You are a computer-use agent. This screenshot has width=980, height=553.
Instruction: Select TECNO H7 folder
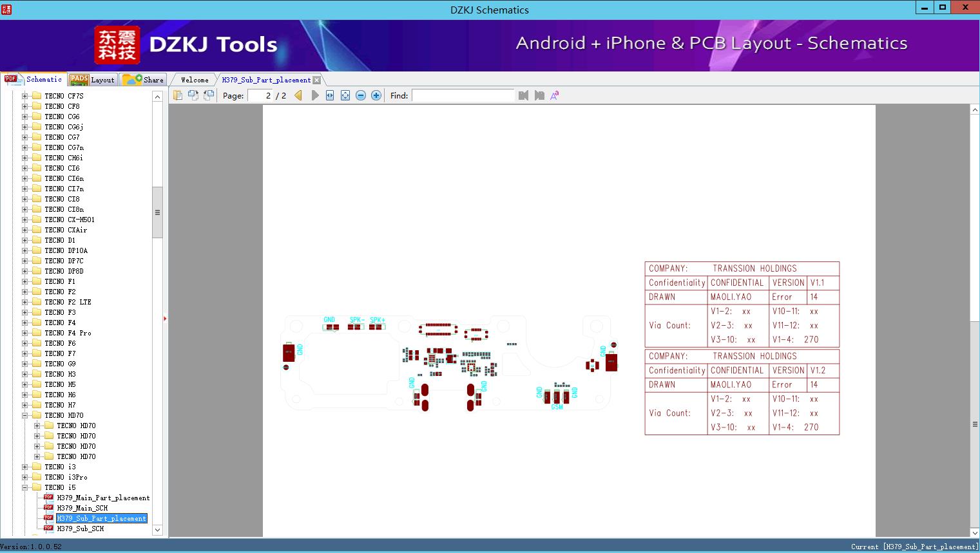[x=60, y=405]
